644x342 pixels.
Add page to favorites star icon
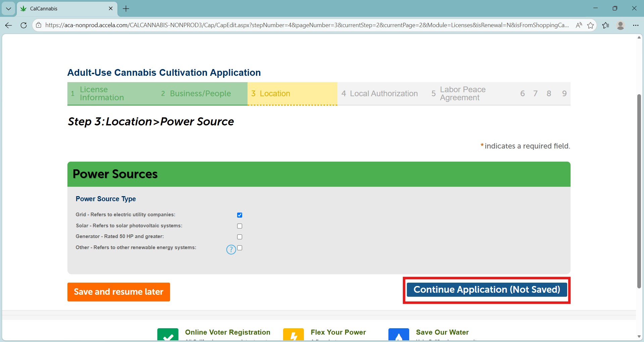pos(591,25)
